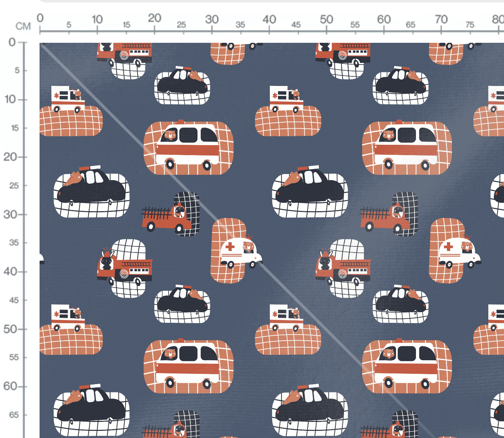Click the 60 mark on horizontal ruler
The image size is (504, 438).
(384, 19)
